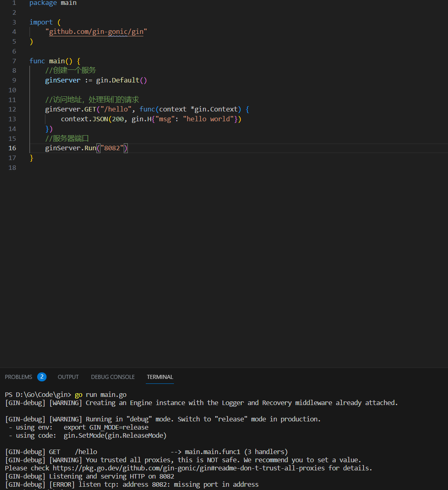Click the "msg" key string on line 13
The width and height of the screenshot is (448, 490).
[x=165, y=119]
